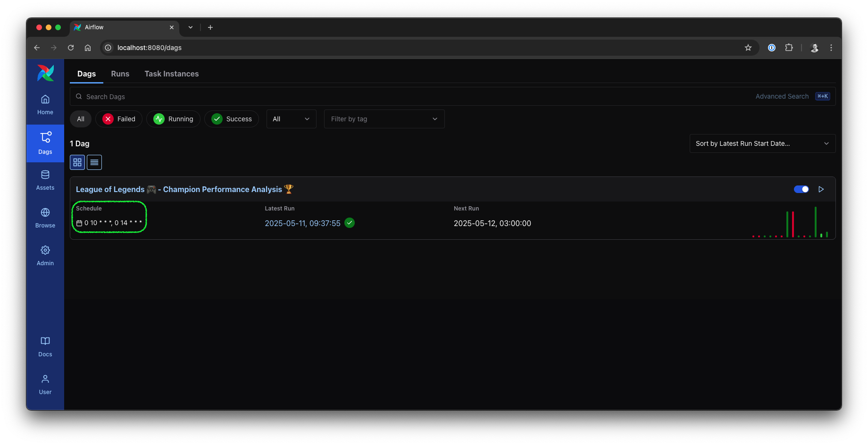
Task: Open the Sort by Latest Run Start Date dropdown
Action: (761, 143)
